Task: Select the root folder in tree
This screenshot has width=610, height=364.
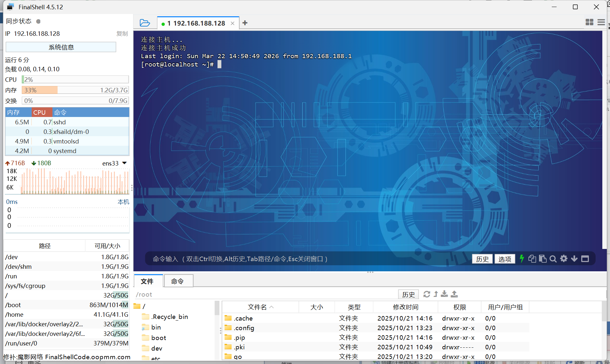Action: tap(139, 306)
